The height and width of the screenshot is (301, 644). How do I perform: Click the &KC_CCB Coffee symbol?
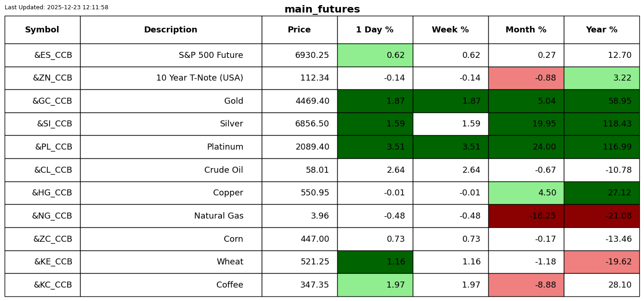pos(53,285)
